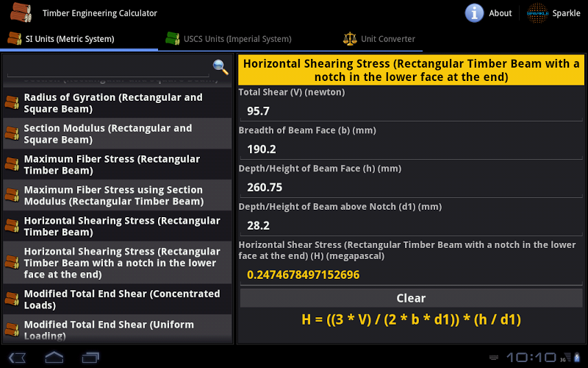588x368 pixels.
Task: Select Section Modulus (Rectangular and Square Beam)
Action: (118, 134)
